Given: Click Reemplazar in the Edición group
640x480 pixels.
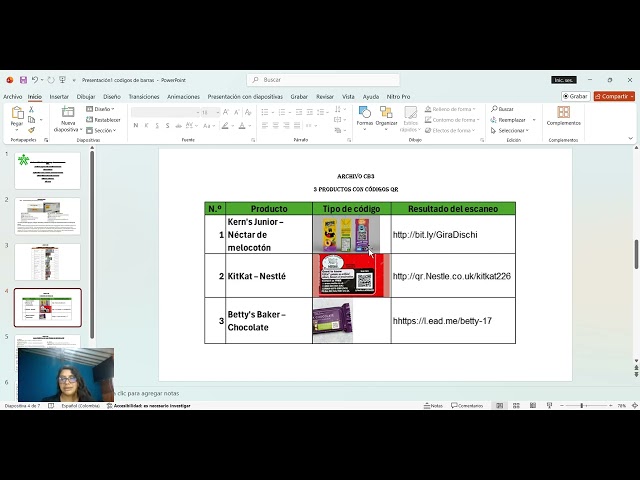Looking at the screenshot, I should 508,120.
